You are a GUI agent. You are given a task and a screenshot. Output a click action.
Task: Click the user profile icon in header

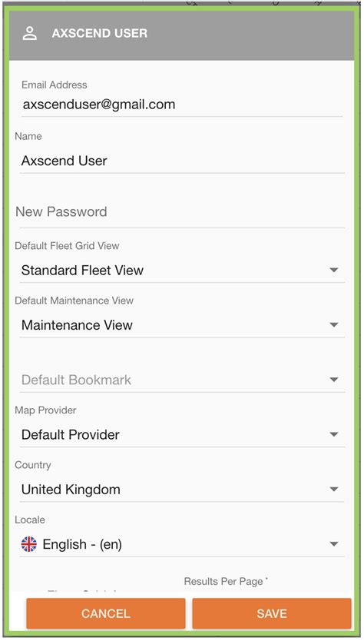[x=30, y=34]
